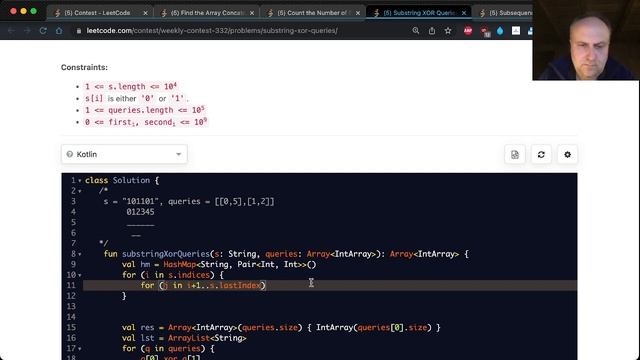Bookmark this page with the star icon

coord(448,31)
